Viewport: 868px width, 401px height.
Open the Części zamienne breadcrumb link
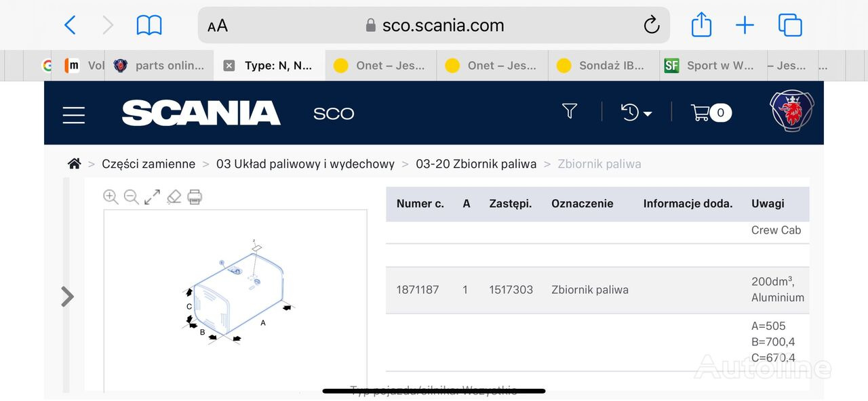tap(149, 164)
